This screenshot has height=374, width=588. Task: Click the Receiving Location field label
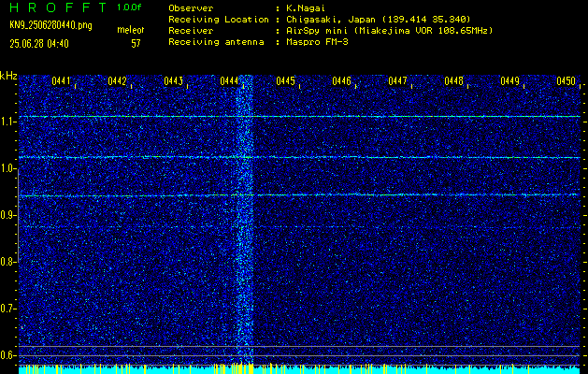pyautogui.click(x=219, y=20)
